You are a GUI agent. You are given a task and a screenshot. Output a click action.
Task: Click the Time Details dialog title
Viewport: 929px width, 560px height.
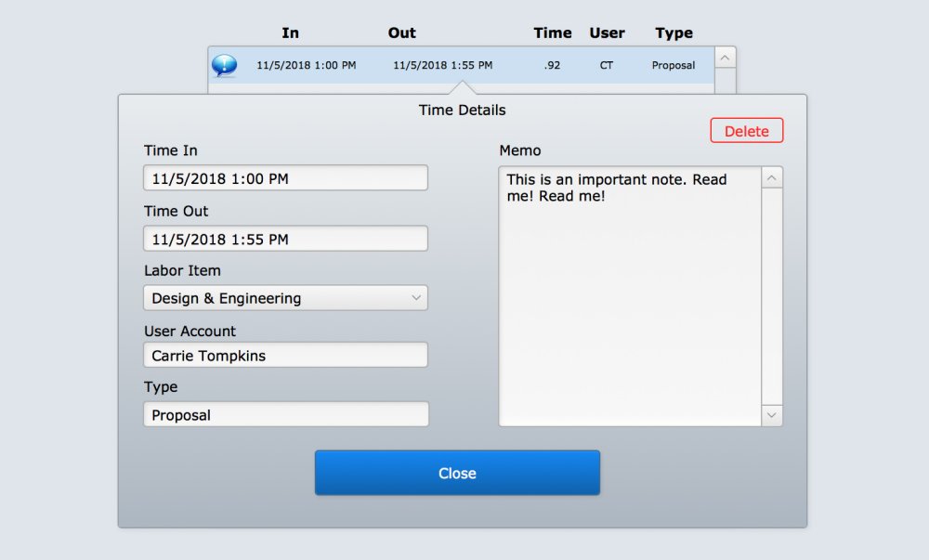(462, 110)
